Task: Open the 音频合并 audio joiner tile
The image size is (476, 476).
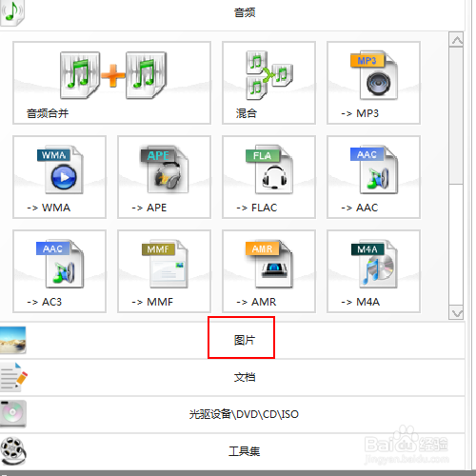Action: (x=111, y=83)
